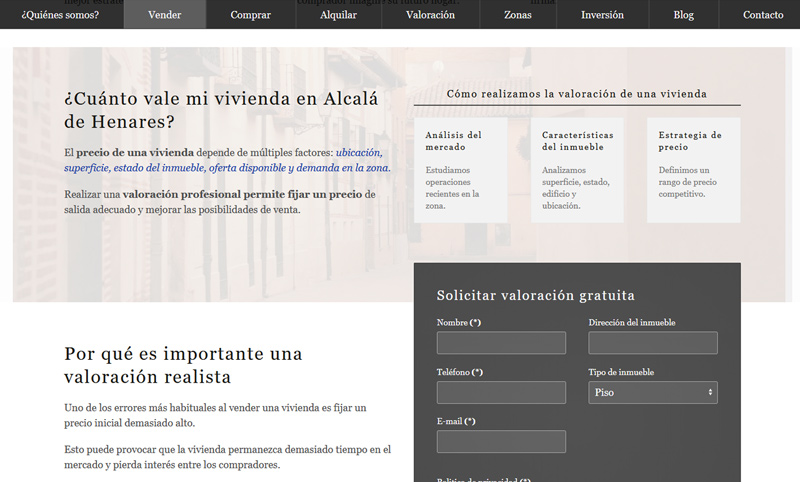Screen dimensions: 800x482
Task: Open the Tipo de inmueble dropdown
Action: coord(653,392)
